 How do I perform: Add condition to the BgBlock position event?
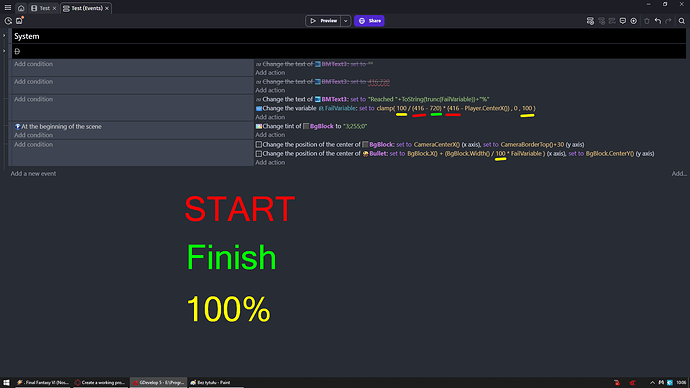tap(33, 144)
